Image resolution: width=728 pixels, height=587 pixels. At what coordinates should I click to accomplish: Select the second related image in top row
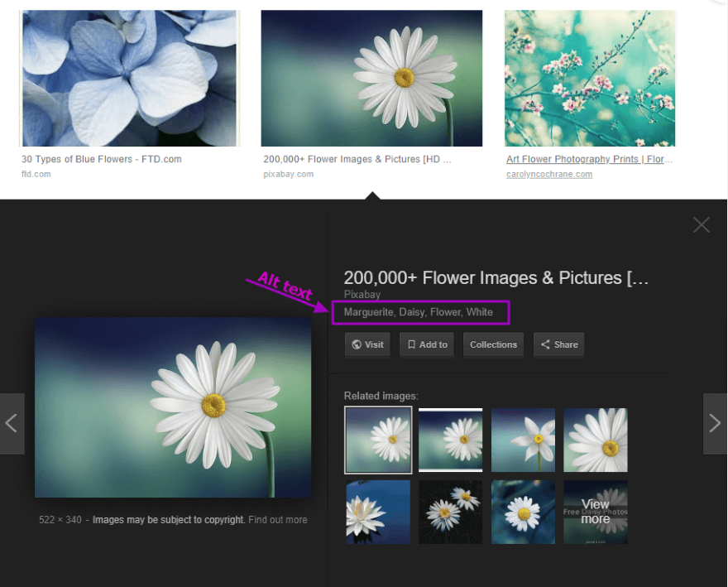pos(450,440)
